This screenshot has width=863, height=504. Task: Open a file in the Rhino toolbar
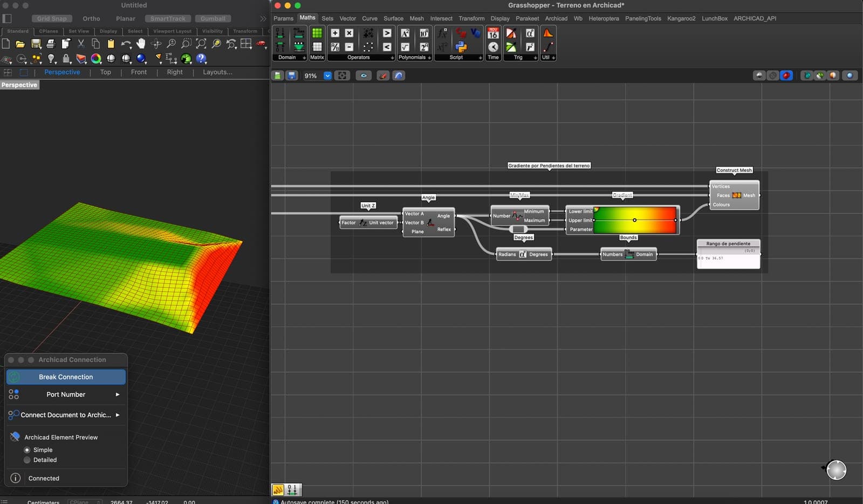20,44
